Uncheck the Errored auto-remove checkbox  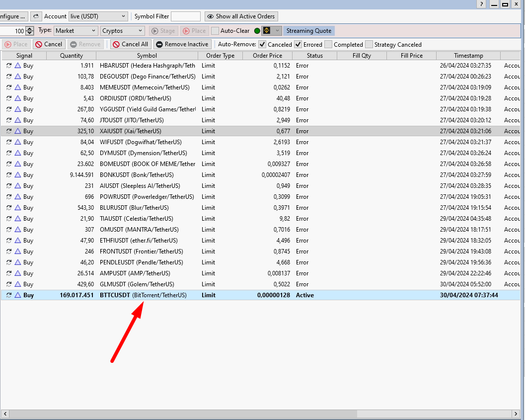tap(298, 45)
